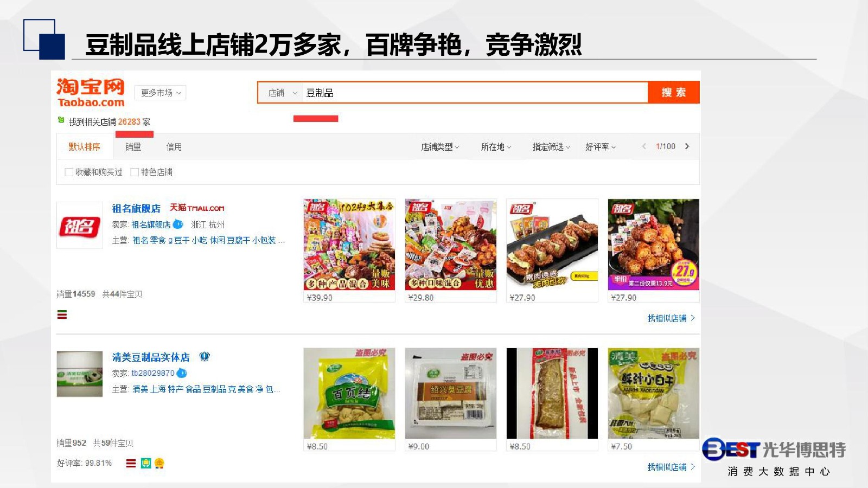
Task: Open the 清美豆制品实体店 shop title link
Action: coord(151,357)
